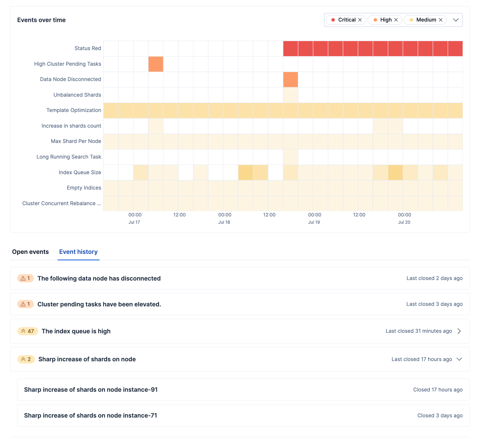The image size is (479, 448).
Task: Click Increase in shards count label
Action: point(71,126)
